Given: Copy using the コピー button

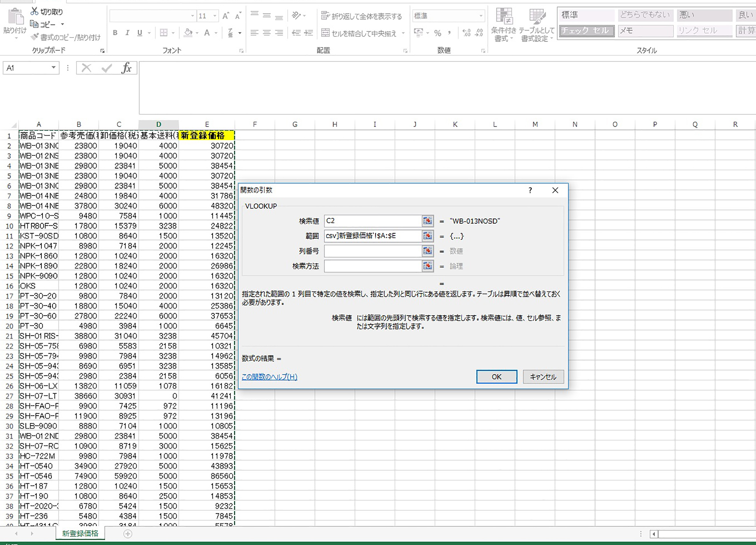Looking at the screenshot, I should [x=42, y=24].
